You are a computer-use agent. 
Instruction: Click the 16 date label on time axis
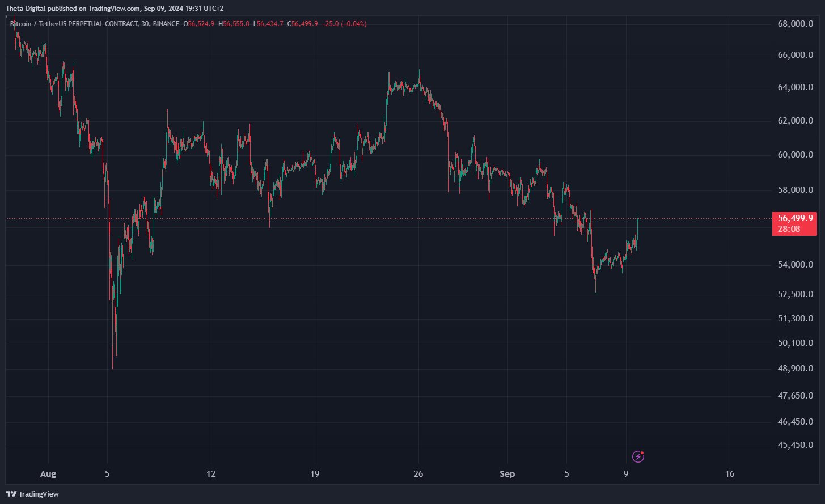730,474
